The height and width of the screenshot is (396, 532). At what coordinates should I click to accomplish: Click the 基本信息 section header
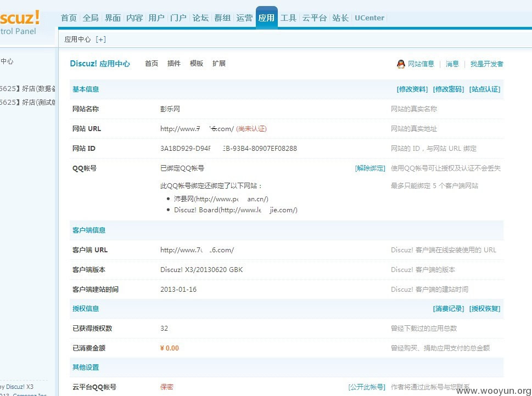pos(86,89)
